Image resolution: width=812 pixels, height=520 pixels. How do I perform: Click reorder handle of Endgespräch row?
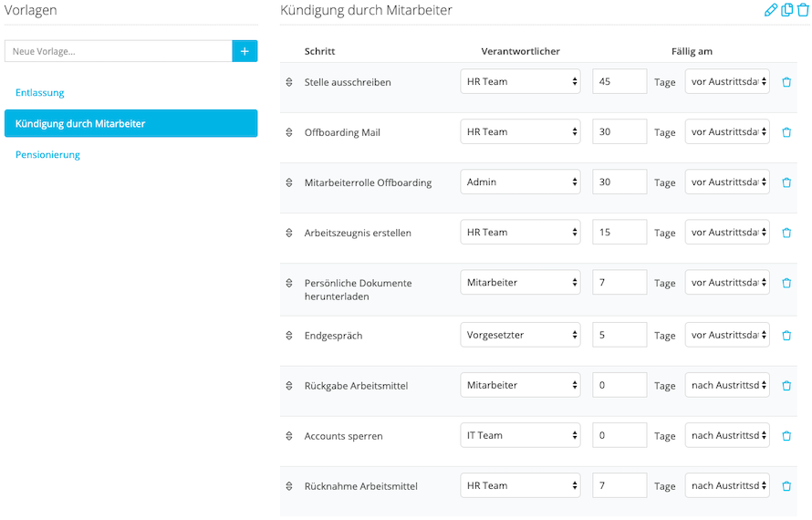289,335
